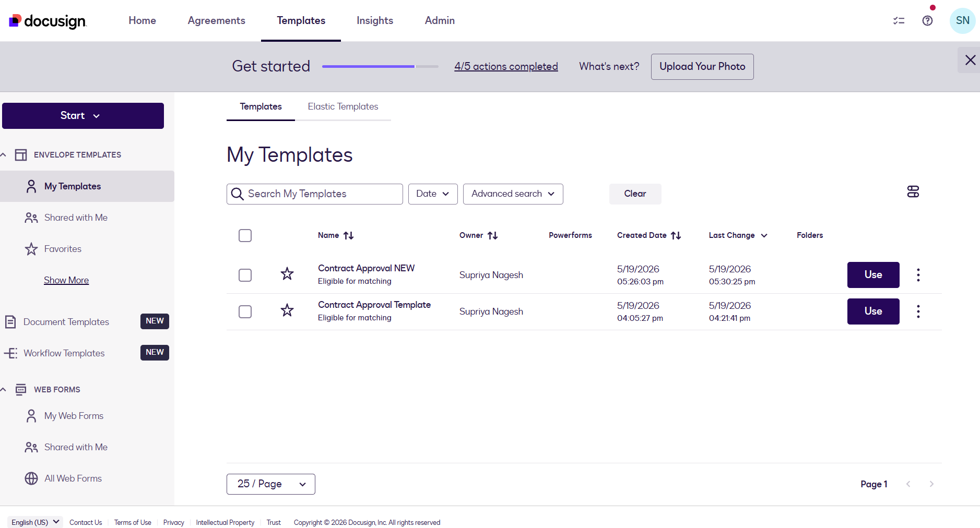This screenshot has height=528, width=980.
Task: Go to the previous page arrow
Action: point(908,484)
